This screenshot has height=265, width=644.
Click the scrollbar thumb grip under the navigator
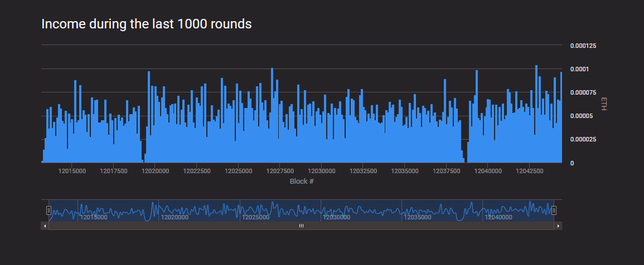[x=301, y=225]
